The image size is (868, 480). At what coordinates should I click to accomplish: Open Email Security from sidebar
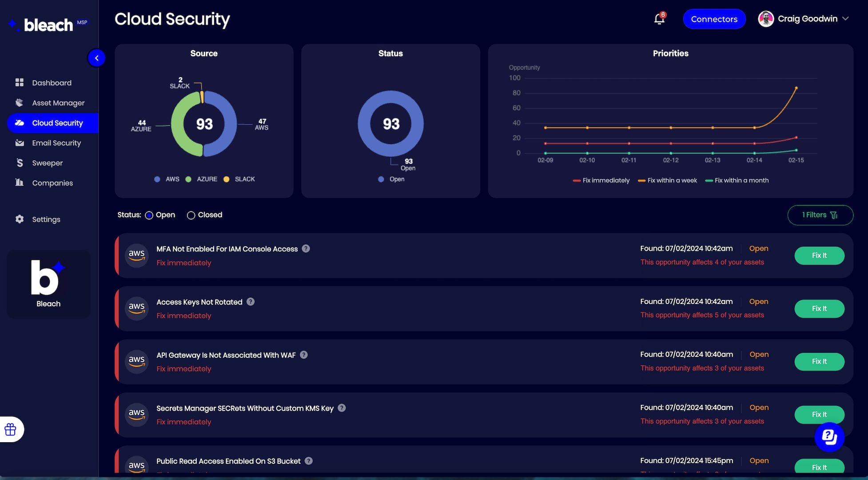(56, 143)
